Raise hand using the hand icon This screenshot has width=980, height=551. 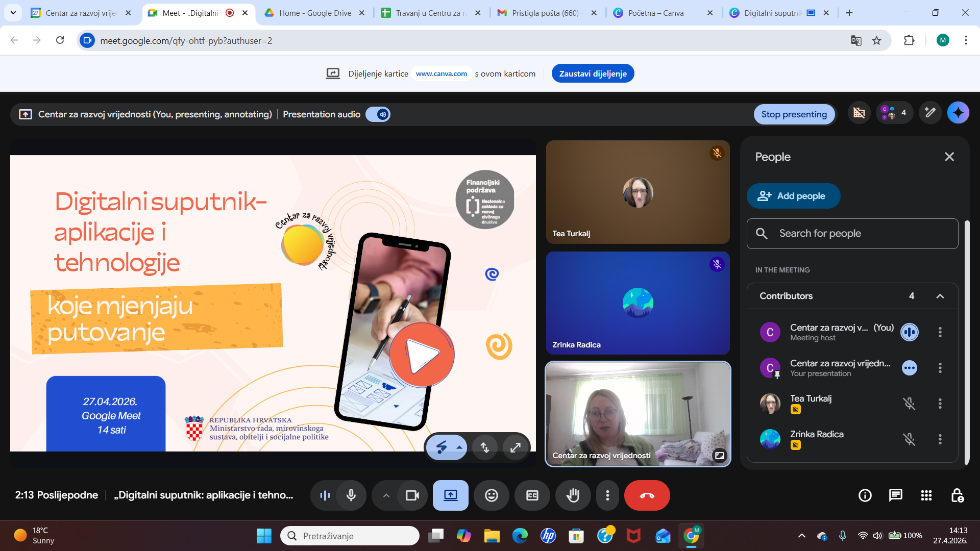coord(573,495)
